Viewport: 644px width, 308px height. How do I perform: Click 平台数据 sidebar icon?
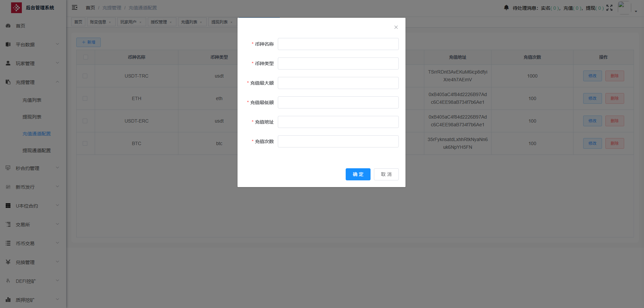8,44
